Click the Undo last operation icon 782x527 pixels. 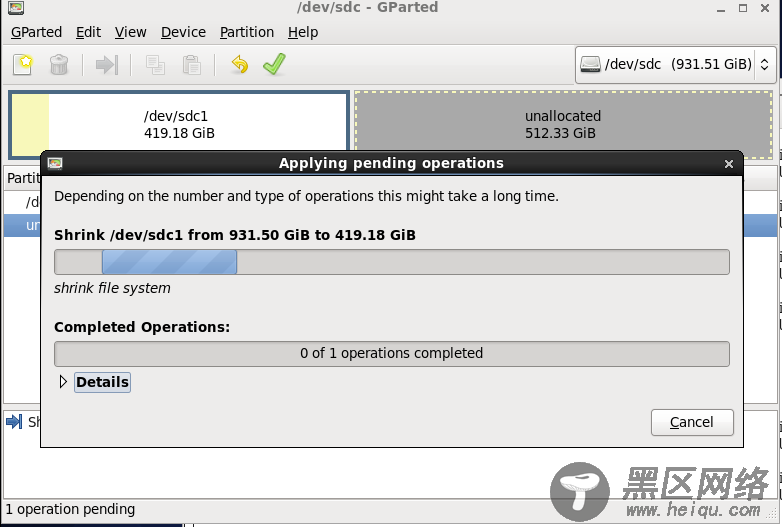[x=240, y=64]
